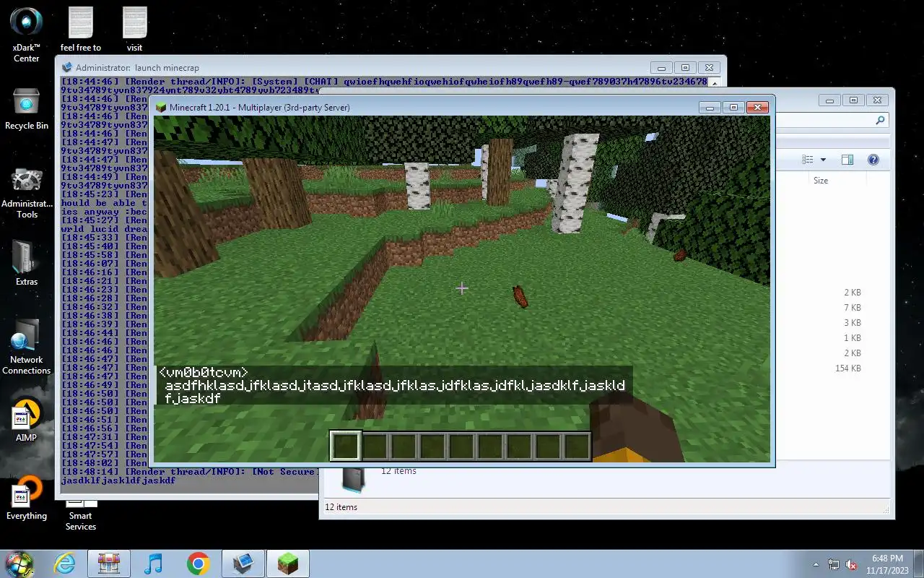Launch AIMP from the desktop icon
Screen dimensions: 924x578
(x=27, y=420)
